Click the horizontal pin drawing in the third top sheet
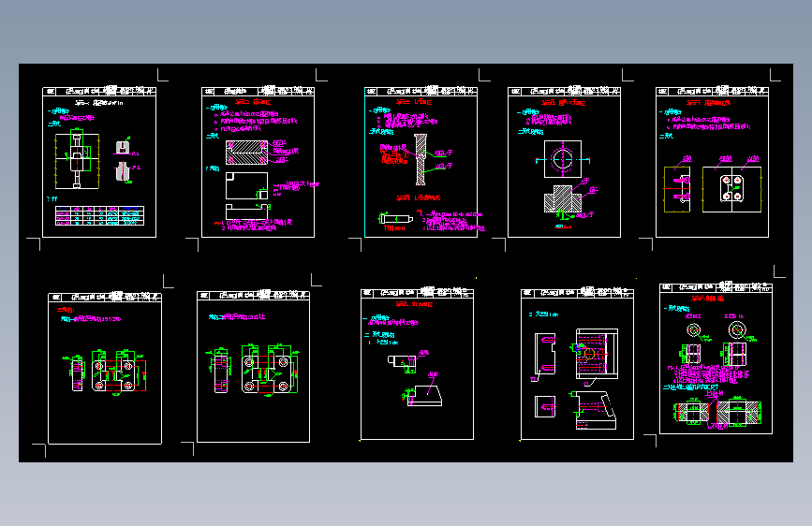The image size is (812, 526). point(396,219)
